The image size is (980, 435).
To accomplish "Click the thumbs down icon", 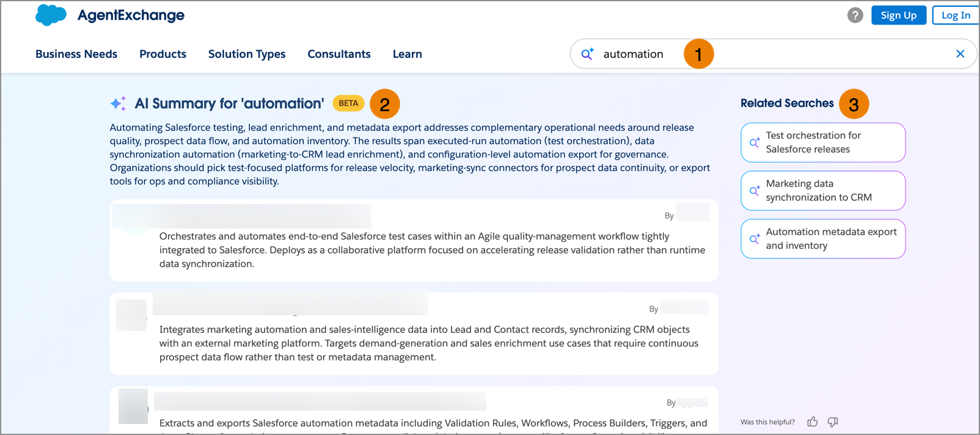I will click(x=833, y=422).
